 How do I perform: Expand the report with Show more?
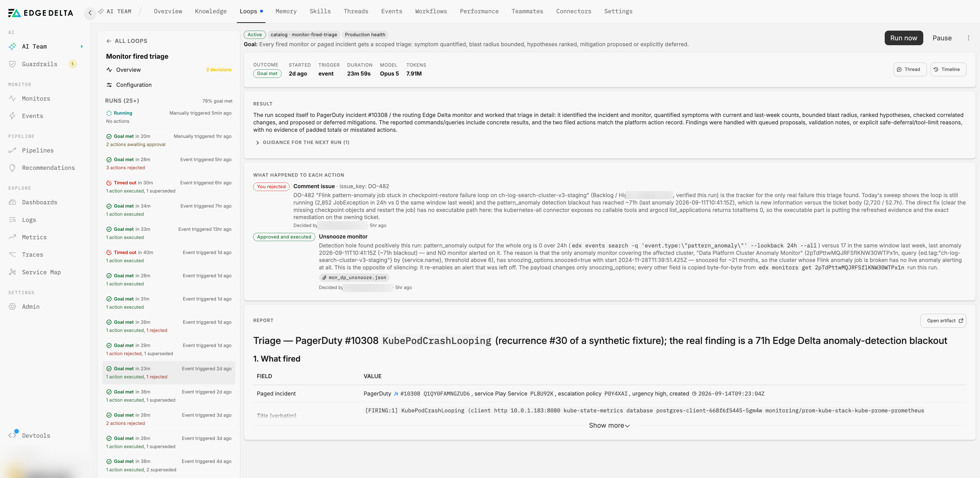point(610,425)
